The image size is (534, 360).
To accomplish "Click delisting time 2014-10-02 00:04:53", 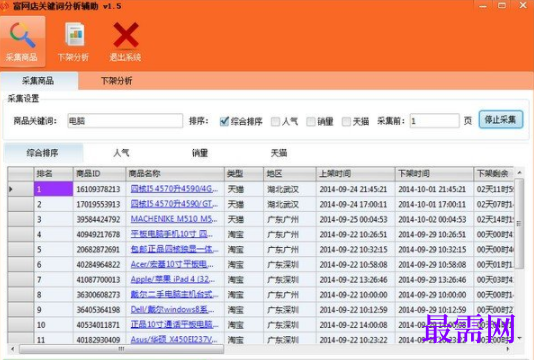I will [x=432, y=219].
